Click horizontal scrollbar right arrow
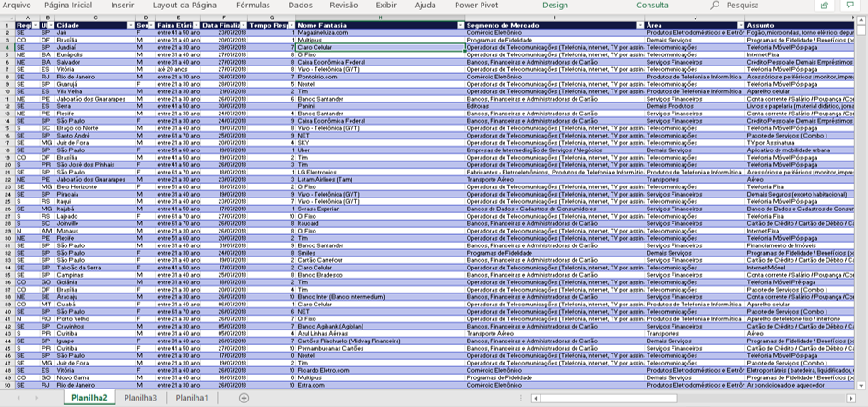Viewport: 868px width, 407px height. 851,398
